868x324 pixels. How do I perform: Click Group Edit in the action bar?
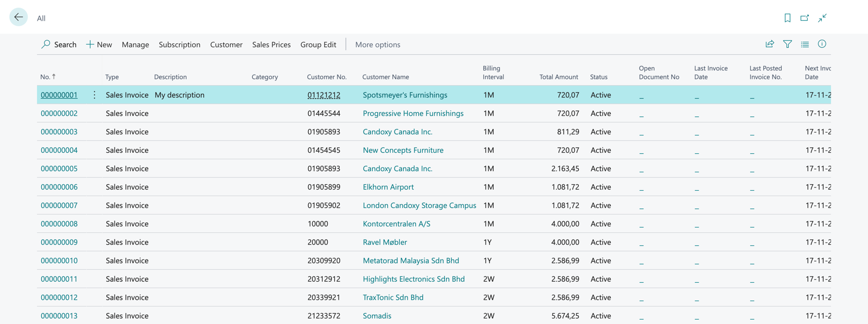(318, 44)
